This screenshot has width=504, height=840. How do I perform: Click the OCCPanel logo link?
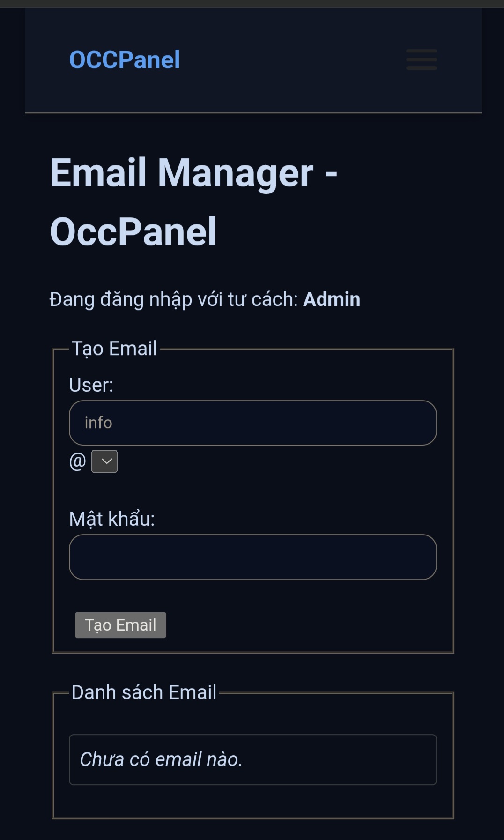pyautogui.click(x=125, y=59)
